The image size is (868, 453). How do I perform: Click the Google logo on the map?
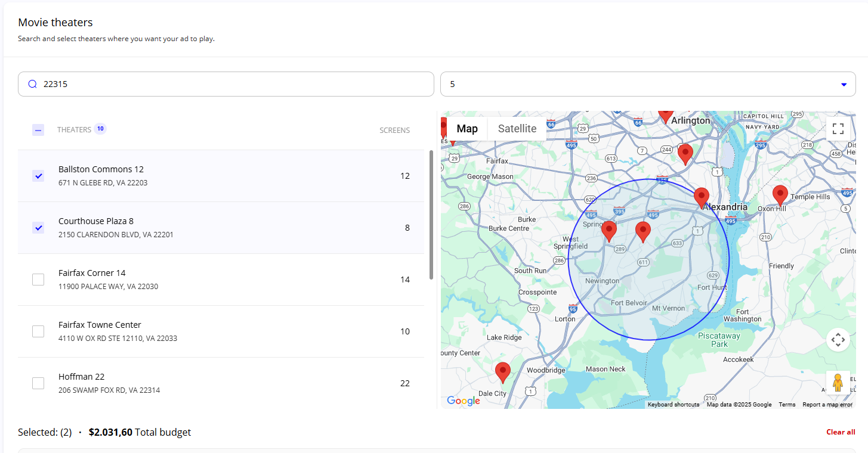pos(463,401)
